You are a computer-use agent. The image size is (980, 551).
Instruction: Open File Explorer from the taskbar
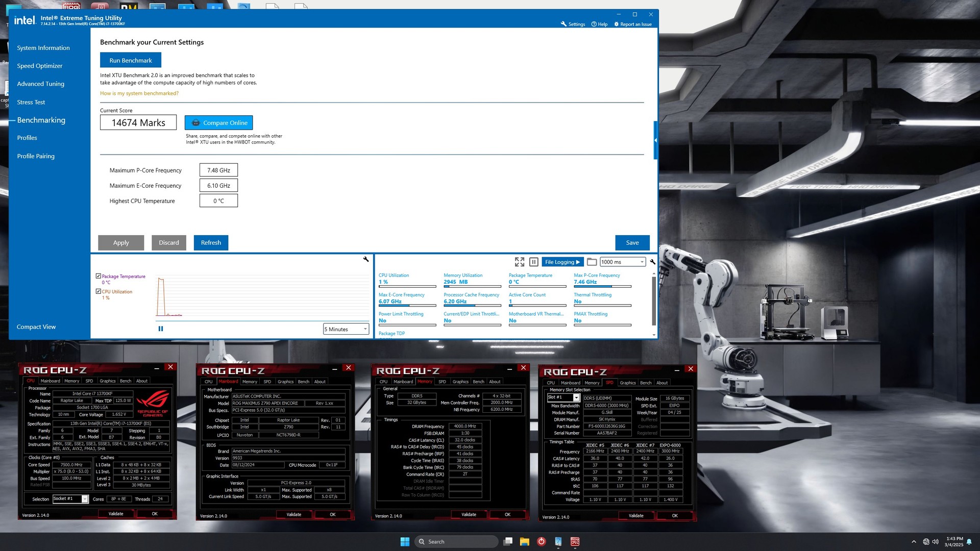pyautogui.click(x=524, y=541)
